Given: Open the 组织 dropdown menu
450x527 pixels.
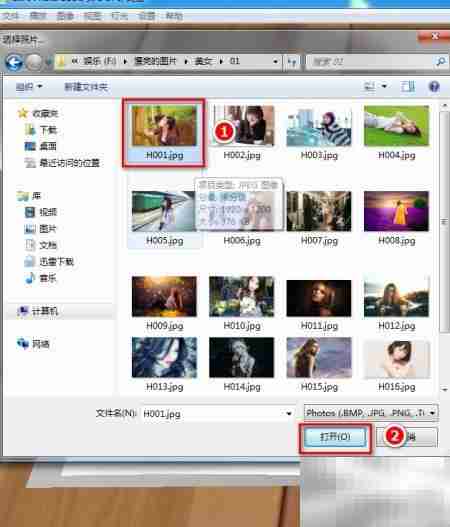Looking at the screenshot, I should click(29, 87).
